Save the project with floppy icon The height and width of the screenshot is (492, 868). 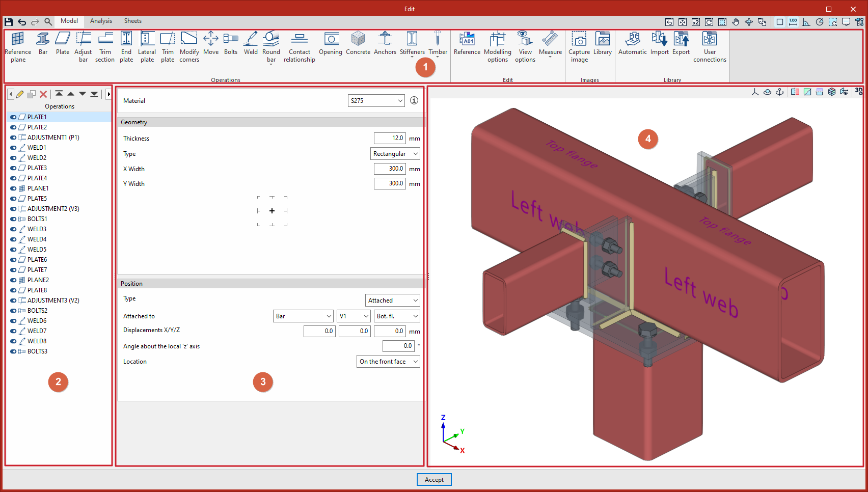tap(9, 21)
